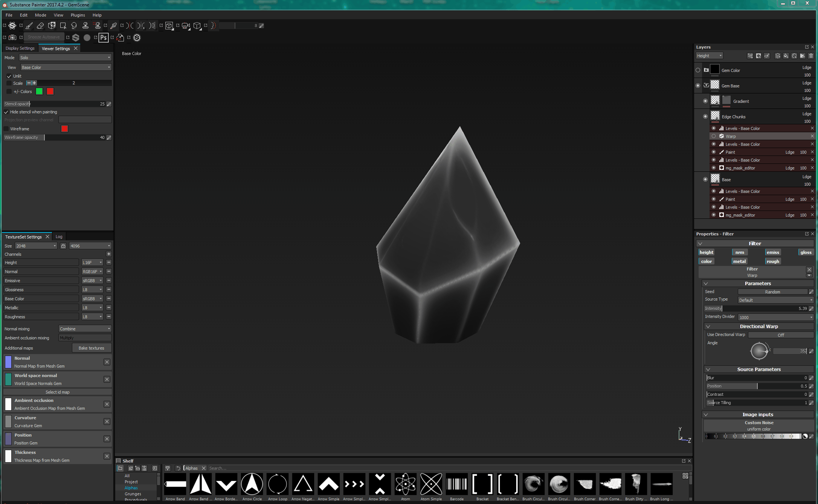Image resolution: width=818 pixels, height=504 pixels.
Task: Expand the Image inputs section
Action: tap(708, 415)
